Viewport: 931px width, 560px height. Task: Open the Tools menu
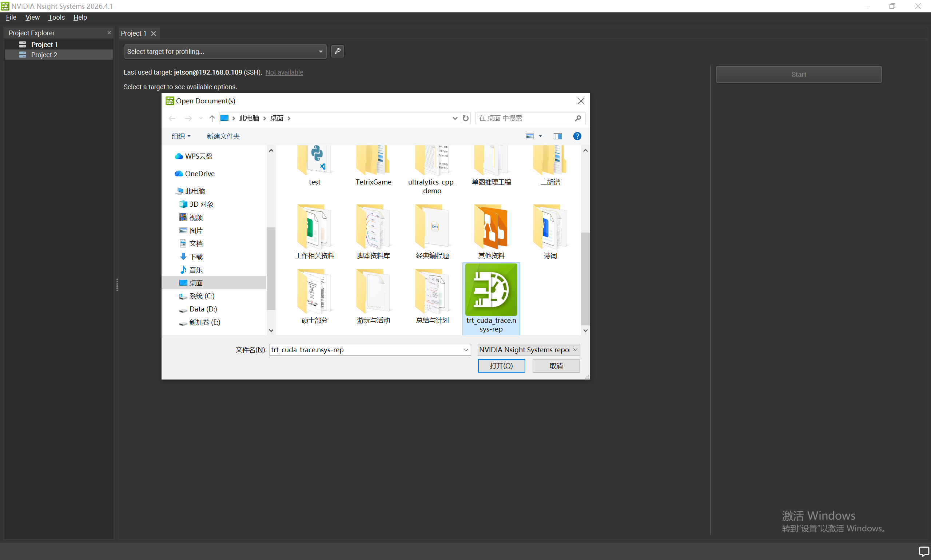57,17
